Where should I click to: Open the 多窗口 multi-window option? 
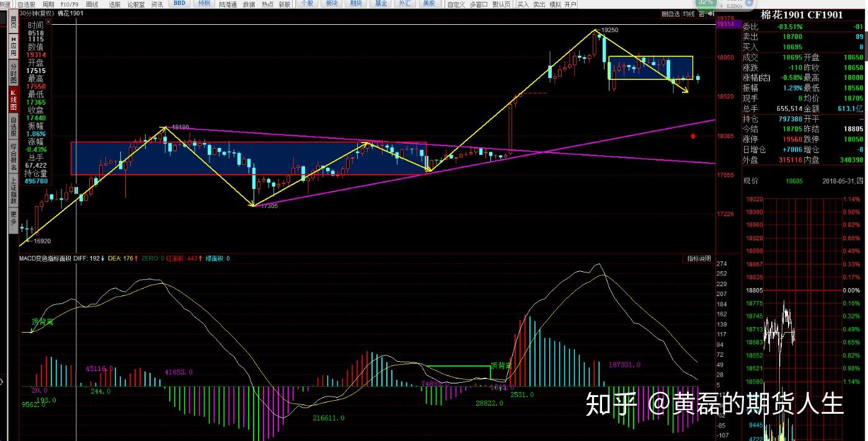pyautogui.click(x=477, y=4)
